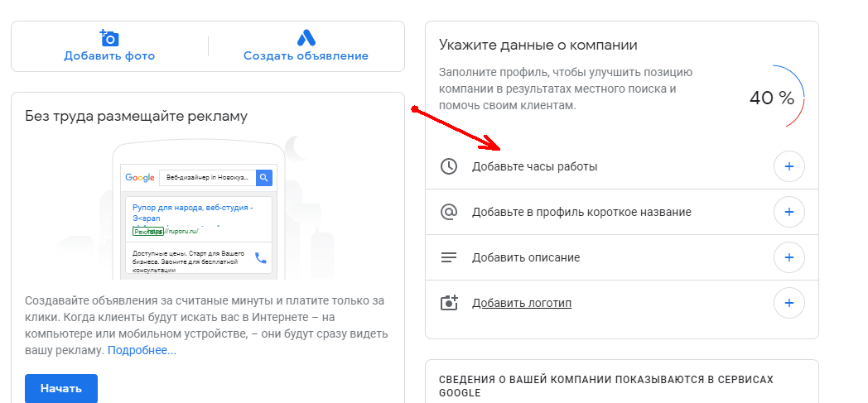
Task: Click 'Рупор для народа, веб-студия' ad title
Action: pos(193,208)
